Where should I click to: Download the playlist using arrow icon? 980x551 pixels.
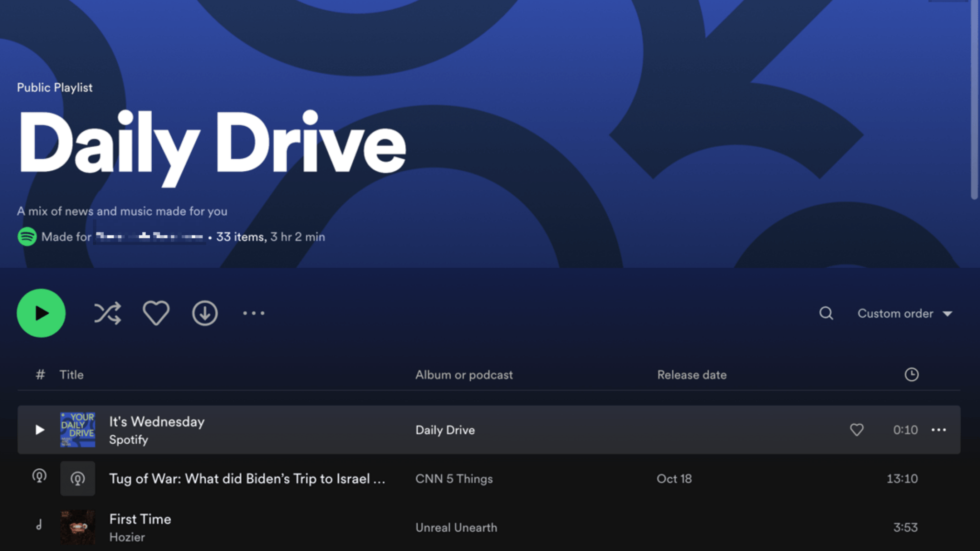[205, 313]
